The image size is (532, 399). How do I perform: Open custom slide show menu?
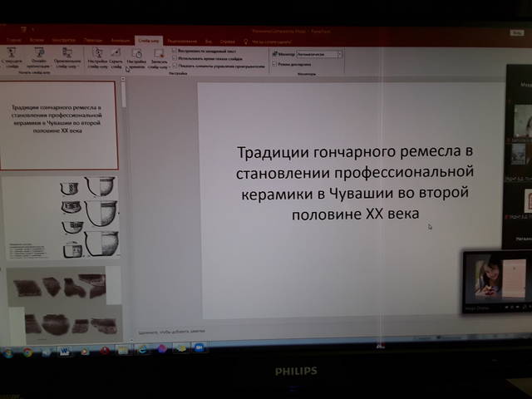click(66, 57)
